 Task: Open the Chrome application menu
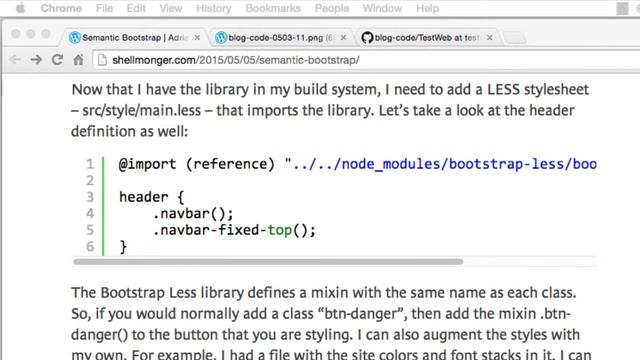point(61,8)
